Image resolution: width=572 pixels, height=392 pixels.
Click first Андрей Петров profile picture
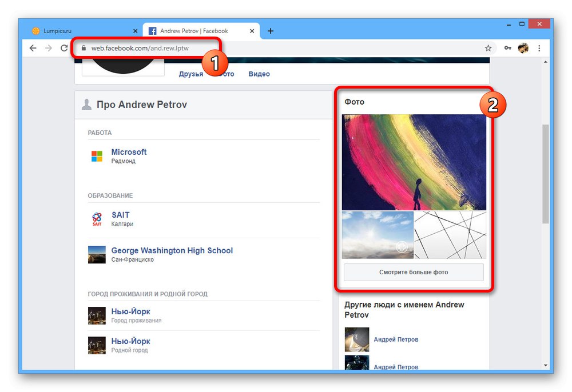(x=357, y=339)
